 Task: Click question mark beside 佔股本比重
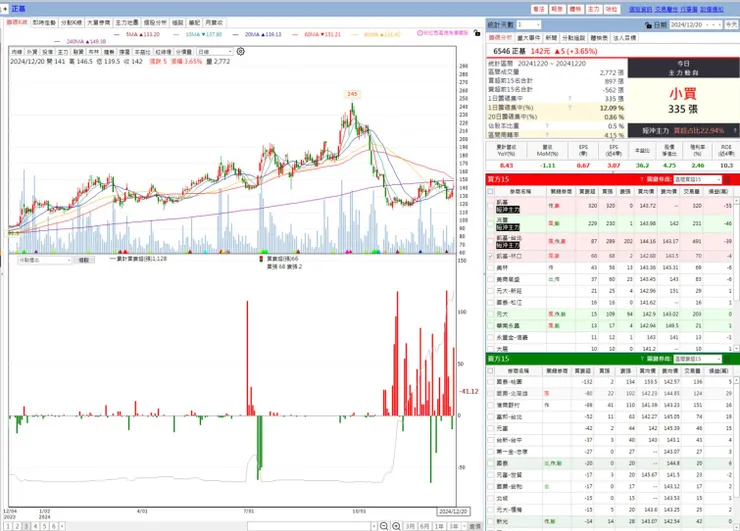coord(547,126)
